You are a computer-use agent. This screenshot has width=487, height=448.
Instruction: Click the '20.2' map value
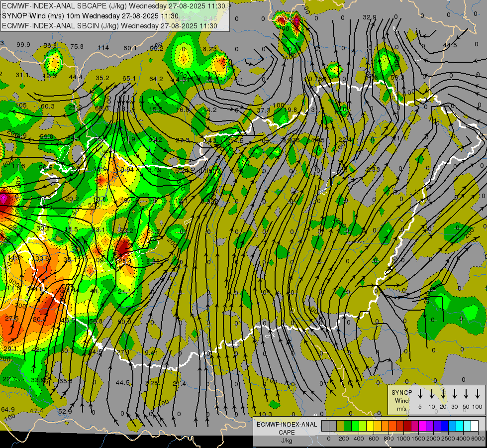tap(72, 199)
